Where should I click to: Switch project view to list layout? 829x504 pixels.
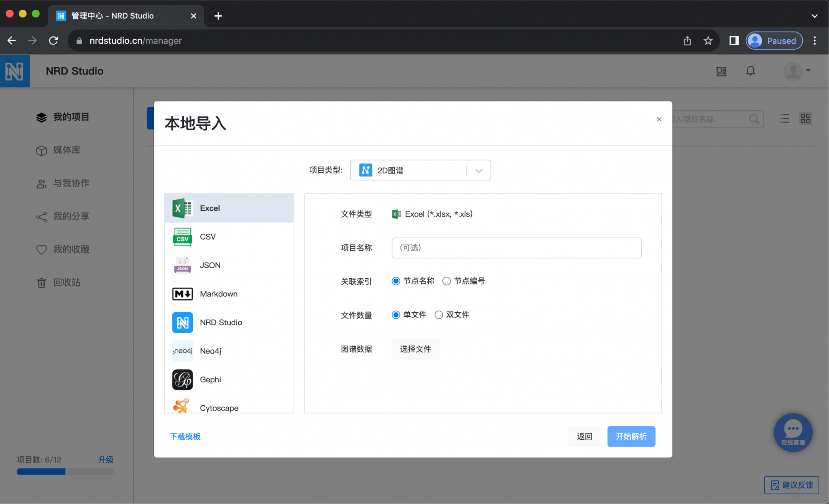click(x=784, y=119)
